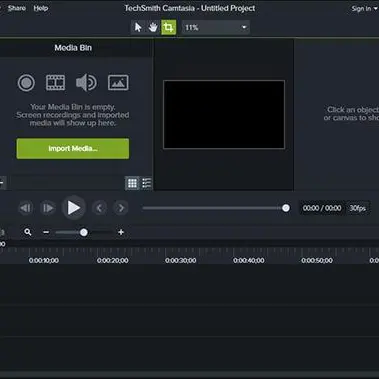
Task: Click the 0:00:10;00 mark on timeline ruler
Action: [x=44, y=261]
